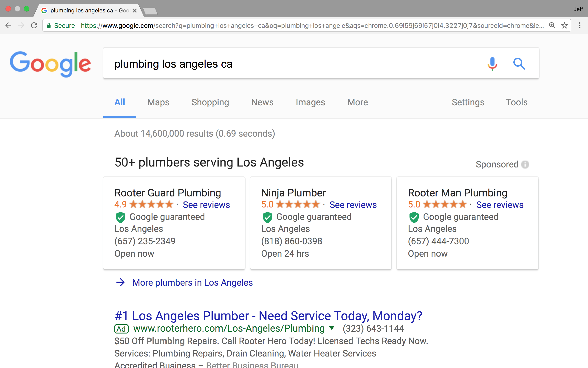The width and height of the screenshot is (588, 368).
Task: Close the plumbing los angeles ca tab
Action: (135, 11)
